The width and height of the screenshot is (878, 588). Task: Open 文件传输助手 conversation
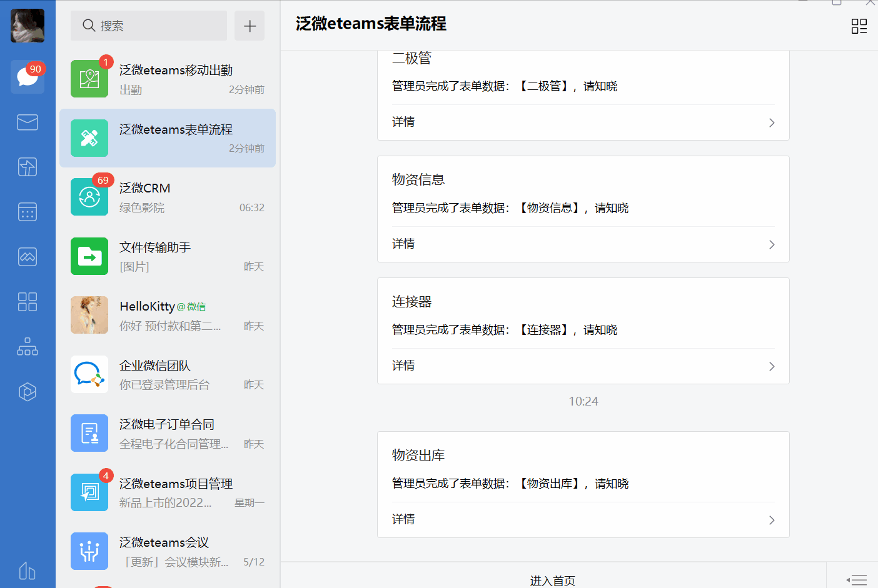(168, 256)
